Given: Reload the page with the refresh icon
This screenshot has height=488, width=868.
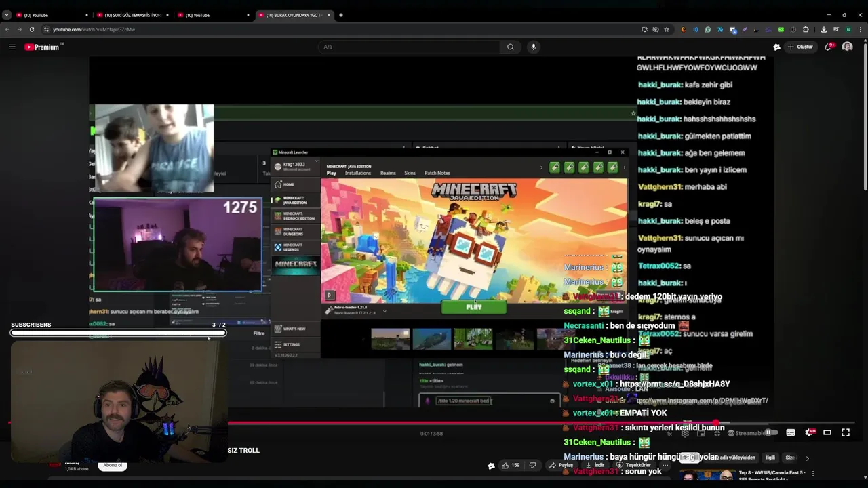Looking at the screenshot, I should (31, 29).
